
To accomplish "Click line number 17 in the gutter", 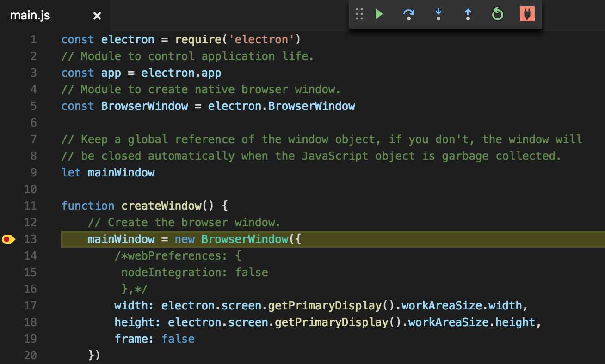I will (x=30, y=306).
